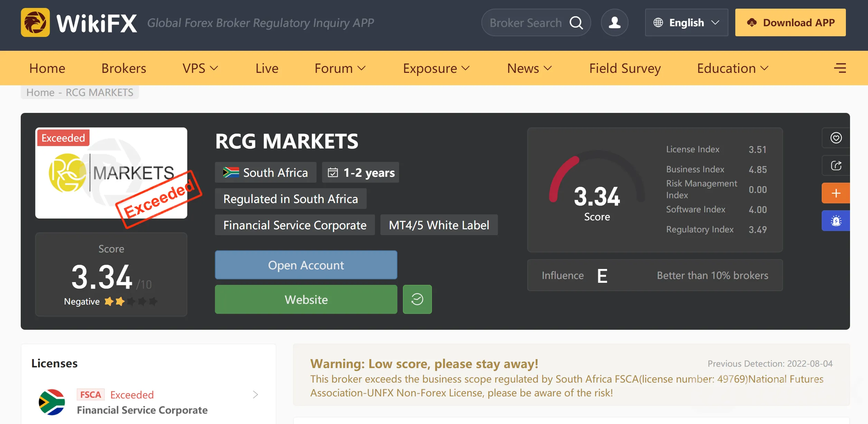The width and height of the screenshot is (868, 424).
Task: Click the Financial Service Corporate tag
Action: pyautogui.click(x=295, y=225)
